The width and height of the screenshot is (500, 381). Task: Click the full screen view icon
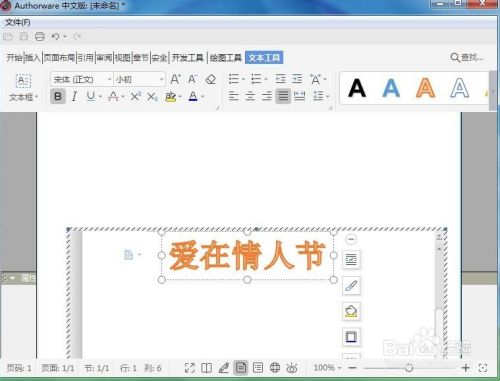(190, 368)
